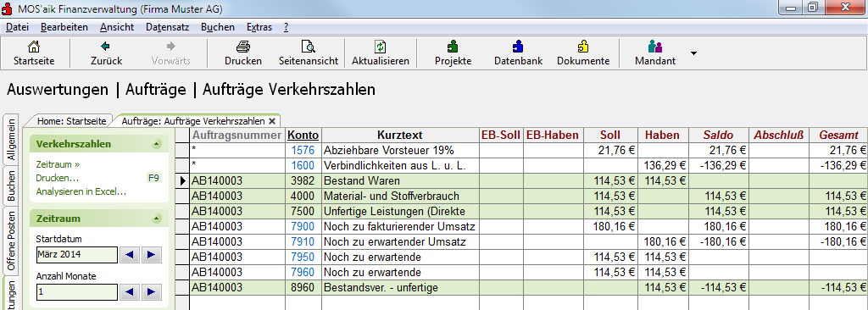Select cell Abziehbare Vorsteuer 19%
This screenshot has width=868, height=310.
coord(400,150)
